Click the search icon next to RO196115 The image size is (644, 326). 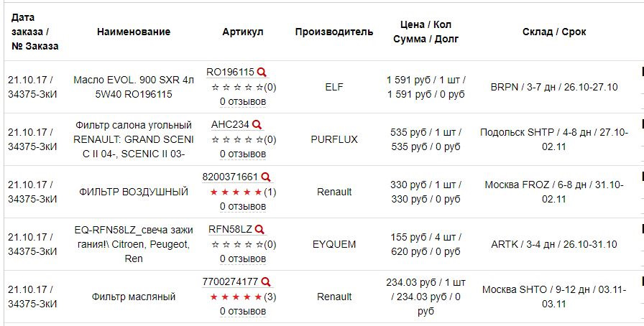(262, 73)
